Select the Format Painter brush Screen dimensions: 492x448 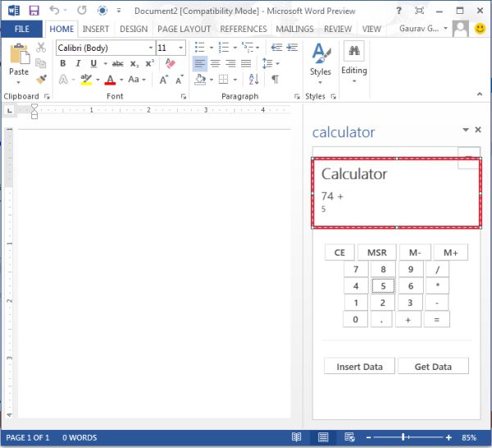tap(41, 79)
